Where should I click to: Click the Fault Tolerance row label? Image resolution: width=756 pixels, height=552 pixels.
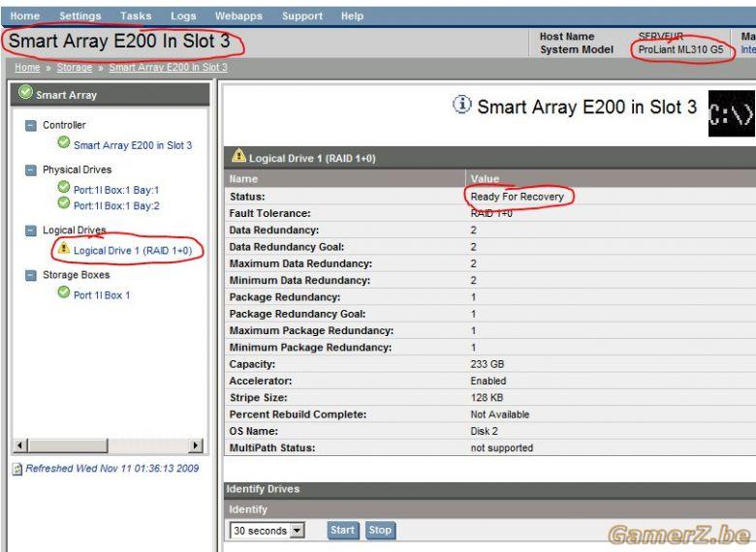coord(269,213)
